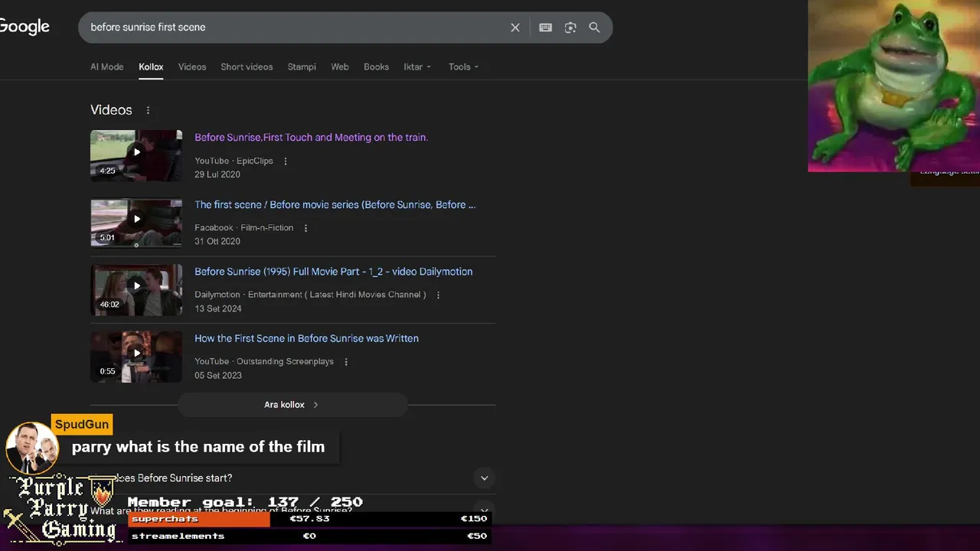The width and height of the screenshot is (980, 551).
Task: Click the Dailymotion Entertainment source text
Action: pos(310,295)
